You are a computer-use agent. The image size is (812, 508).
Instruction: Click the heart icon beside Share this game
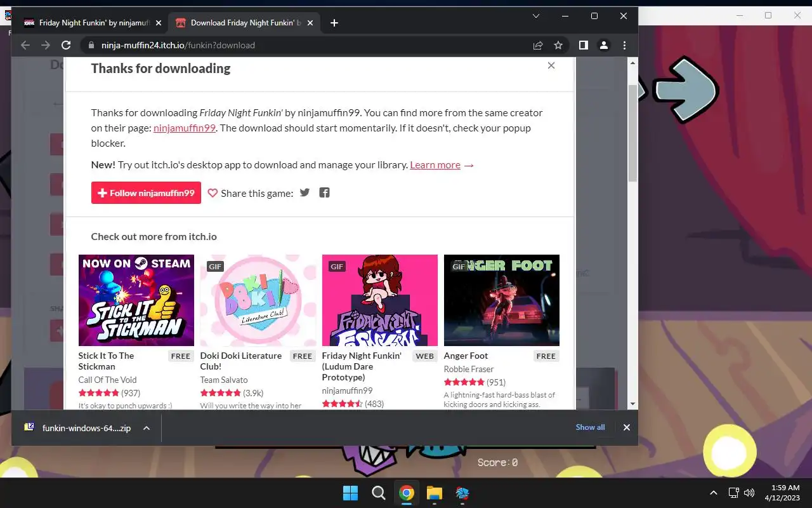coord(213,193)
